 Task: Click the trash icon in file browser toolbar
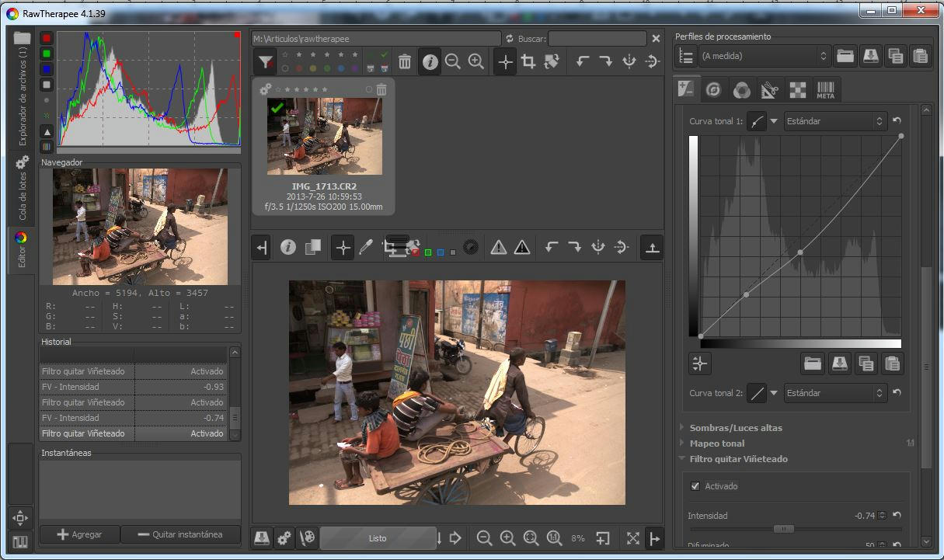tap(405, 62)
